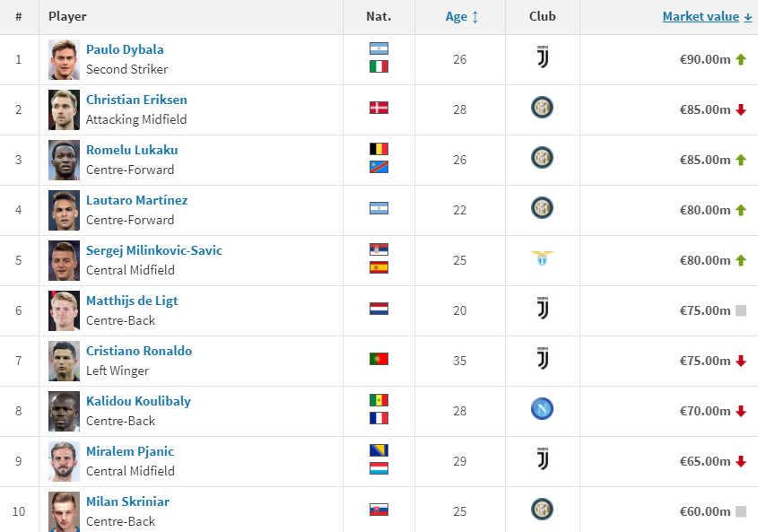Click grey unchanged square beside de Ligt's value

coord(741,310)
